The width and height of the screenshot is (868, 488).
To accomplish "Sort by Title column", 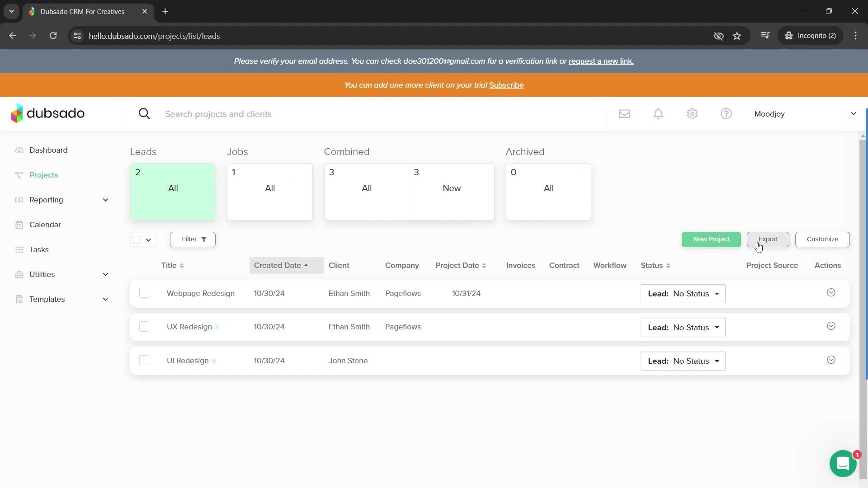I will [172, 265].
